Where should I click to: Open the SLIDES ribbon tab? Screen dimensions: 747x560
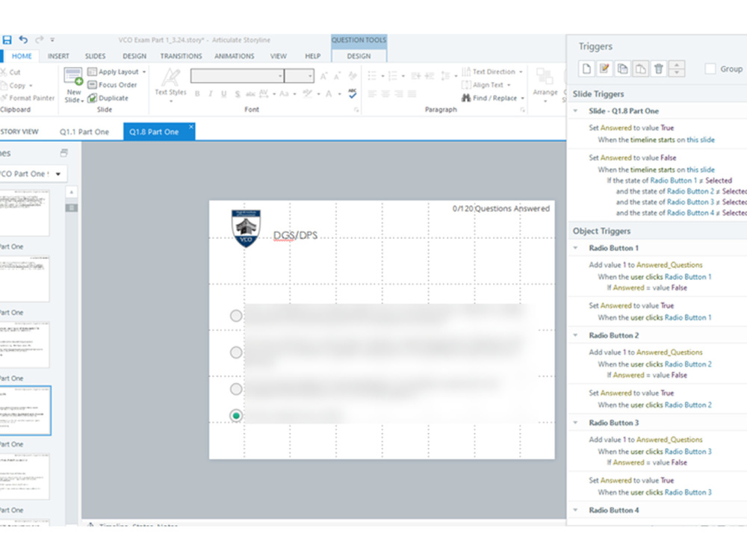coord(96,56)
